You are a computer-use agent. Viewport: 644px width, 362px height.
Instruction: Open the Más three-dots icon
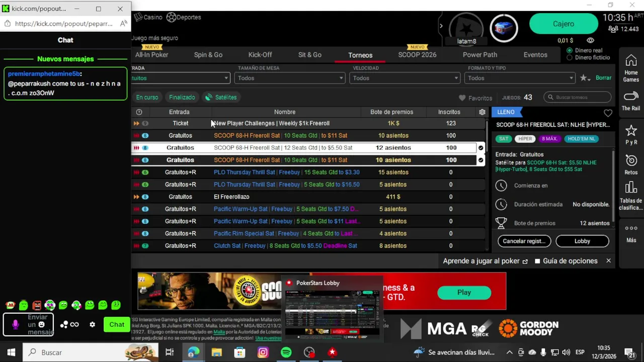click(631, 228)
